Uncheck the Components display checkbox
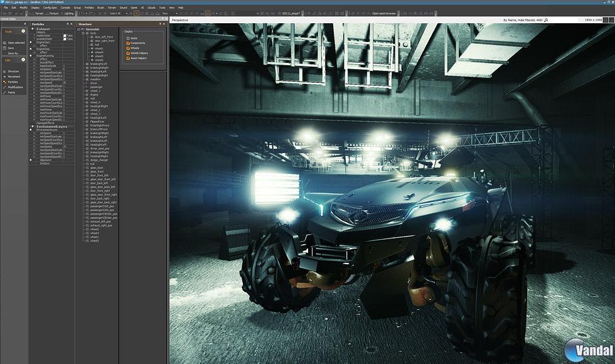This screenshot has width=615, height=364. pos(128,43)
